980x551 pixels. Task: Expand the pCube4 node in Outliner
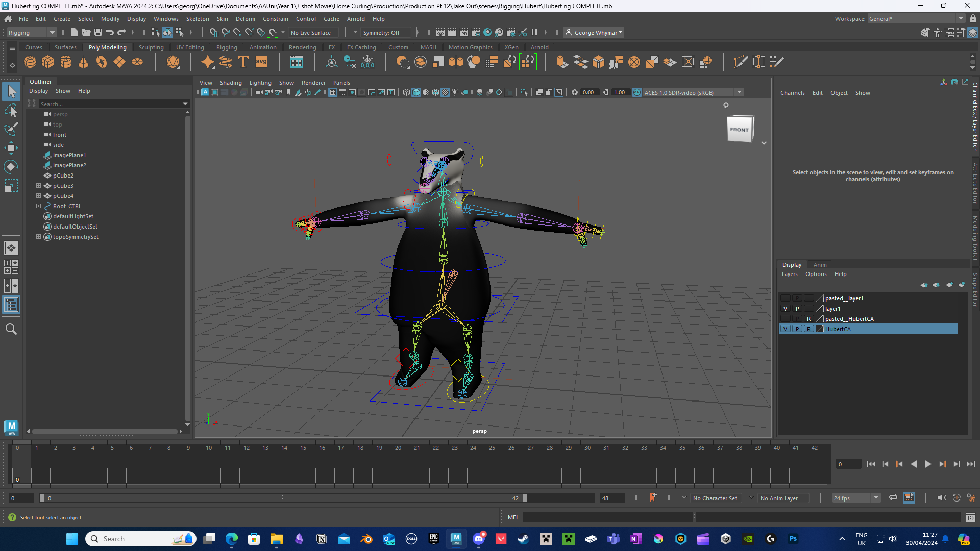tap(38, 196)
